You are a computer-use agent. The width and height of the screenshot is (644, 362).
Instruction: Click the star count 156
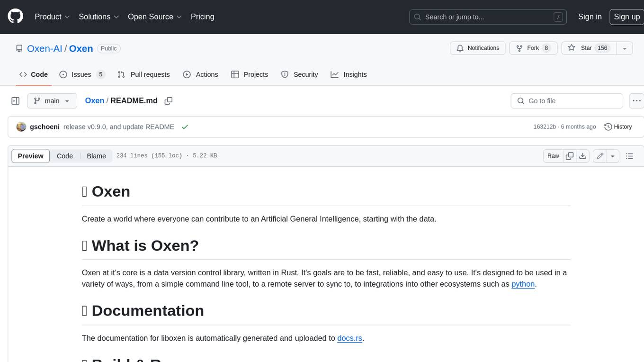click(602, 48)
